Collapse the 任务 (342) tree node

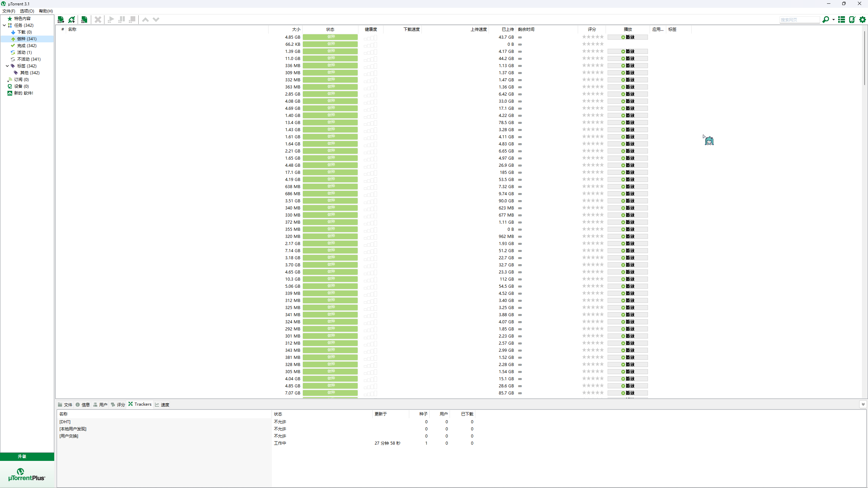tap(4, 25)
